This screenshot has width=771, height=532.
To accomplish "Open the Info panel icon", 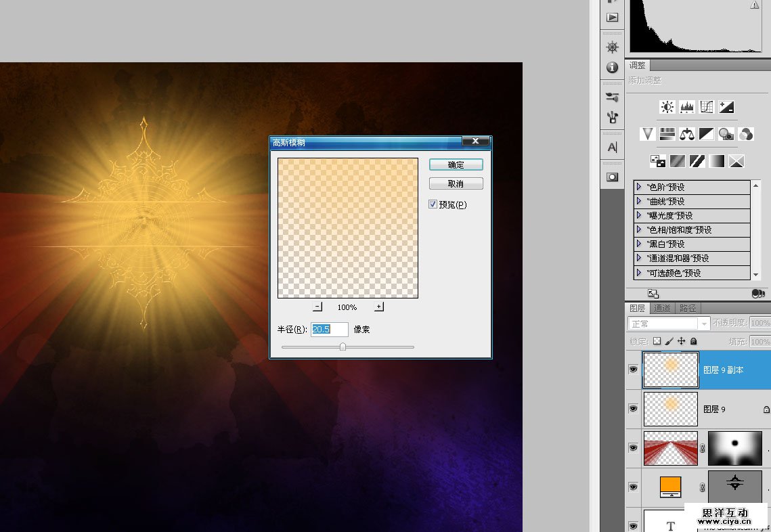I will [612, 68].
